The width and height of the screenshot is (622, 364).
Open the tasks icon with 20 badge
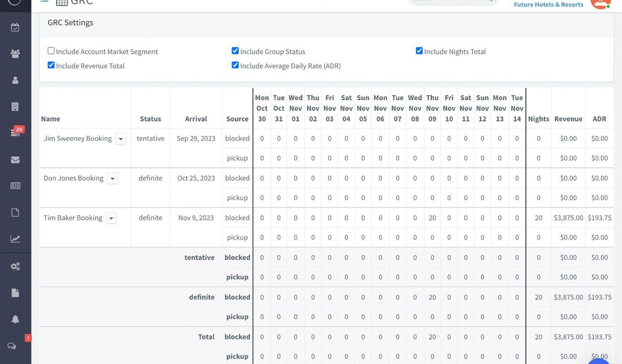[x=16, y=132]
